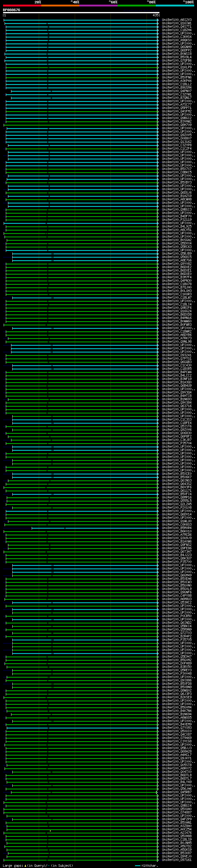Image resolution: width=197 pixels, height=868 pixels.
Task: Select label UniRef100_C1KUR3
Action: (177, 294)
